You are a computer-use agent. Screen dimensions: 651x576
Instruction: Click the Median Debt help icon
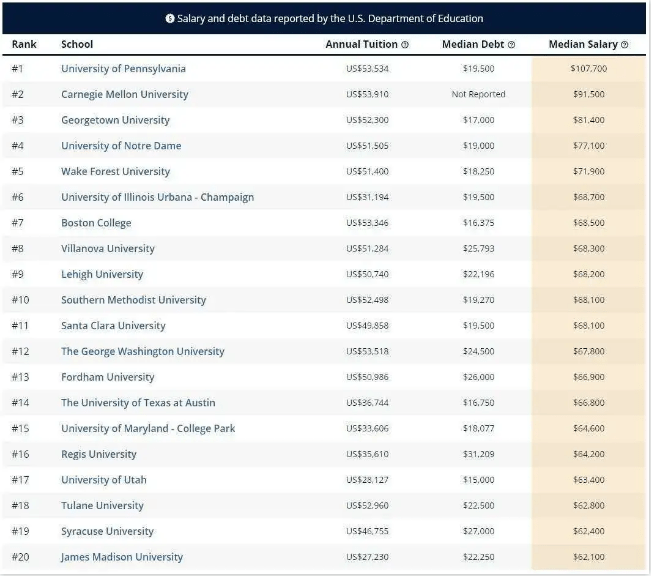(x=512, y=45)
